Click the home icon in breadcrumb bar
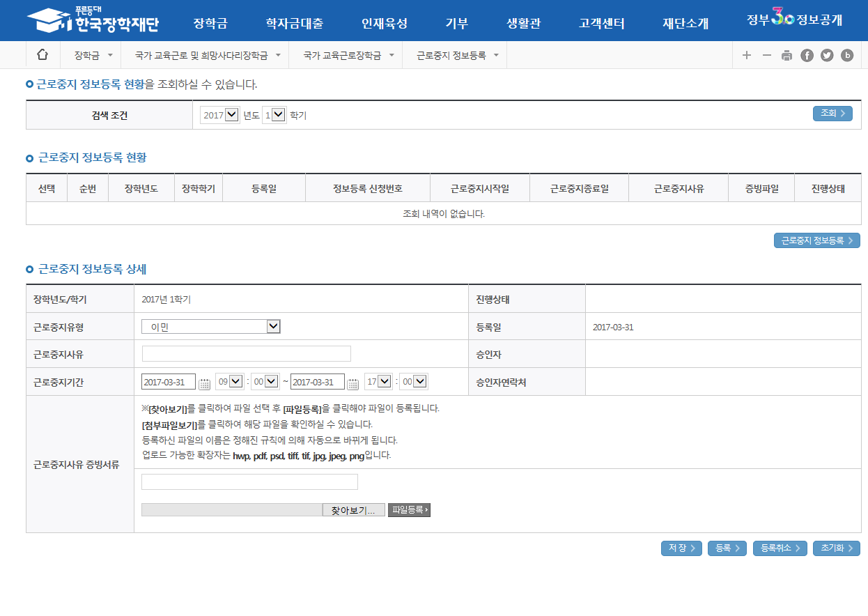Screen dimensions: 868x616 point(42,55)
